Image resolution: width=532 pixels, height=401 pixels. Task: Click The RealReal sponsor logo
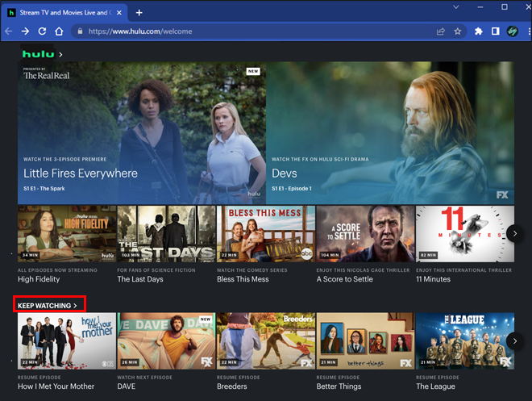coord(47,74)
